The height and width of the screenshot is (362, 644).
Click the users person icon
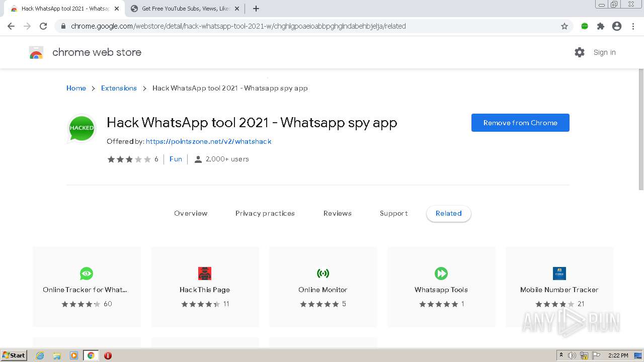[198, 159]
